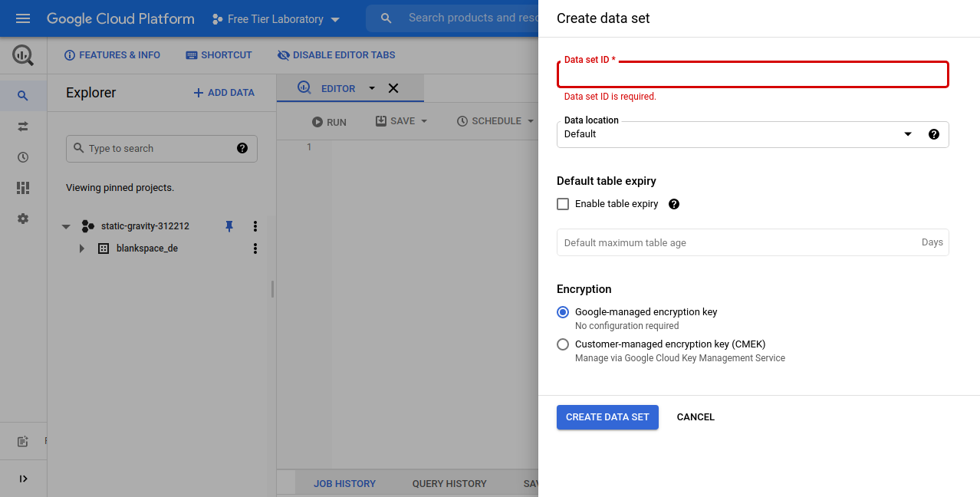Open more actions for static-gravity-312212
The height and width of the screenshot is (497, 980).
(255, 226)
